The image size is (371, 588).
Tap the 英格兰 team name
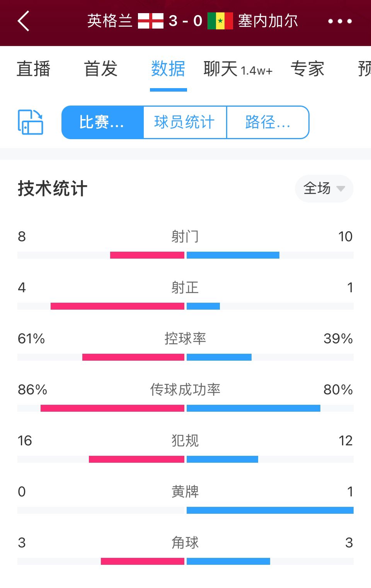click(110, 21)
